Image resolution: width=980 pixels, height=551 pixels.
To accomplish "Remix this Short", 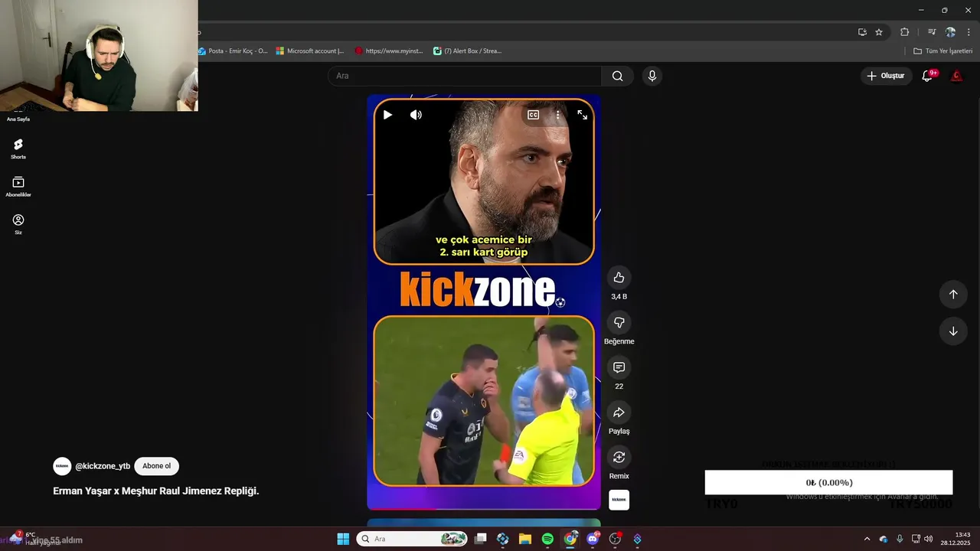I will pos(619,457).
